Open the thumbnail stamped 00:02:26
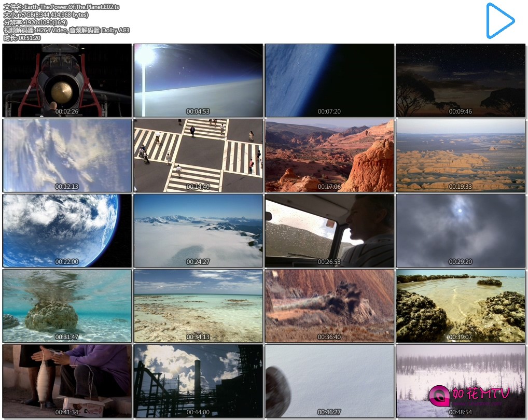Viewport: 528px width, 420px height. (67, 80)
